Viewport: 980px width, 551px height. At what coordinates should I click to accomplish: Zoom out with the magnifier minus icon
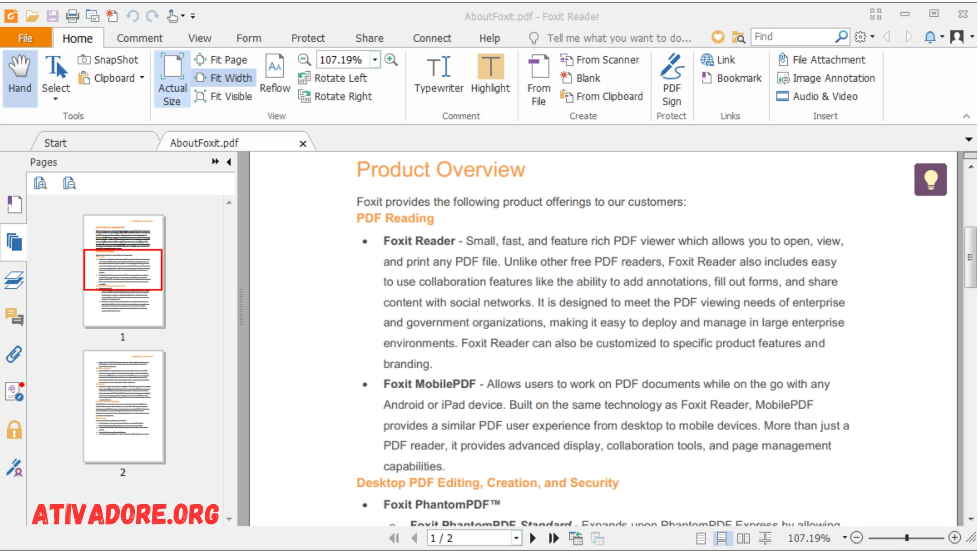click(304, 60)
